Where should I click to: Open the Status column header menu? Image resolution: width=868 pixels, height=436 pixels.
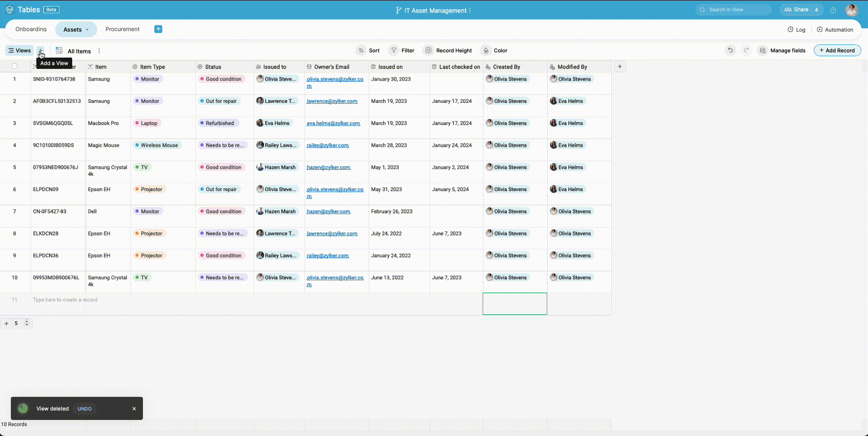(225, 67)
